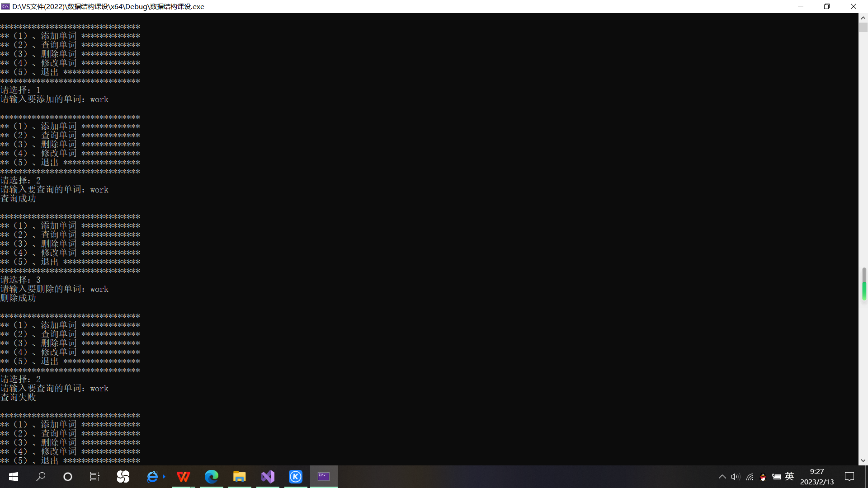Screen dimensions: 868x488
Task: Switch to WPS Office on taskbar
Action: pyautogui.click(x=183, y=477)
